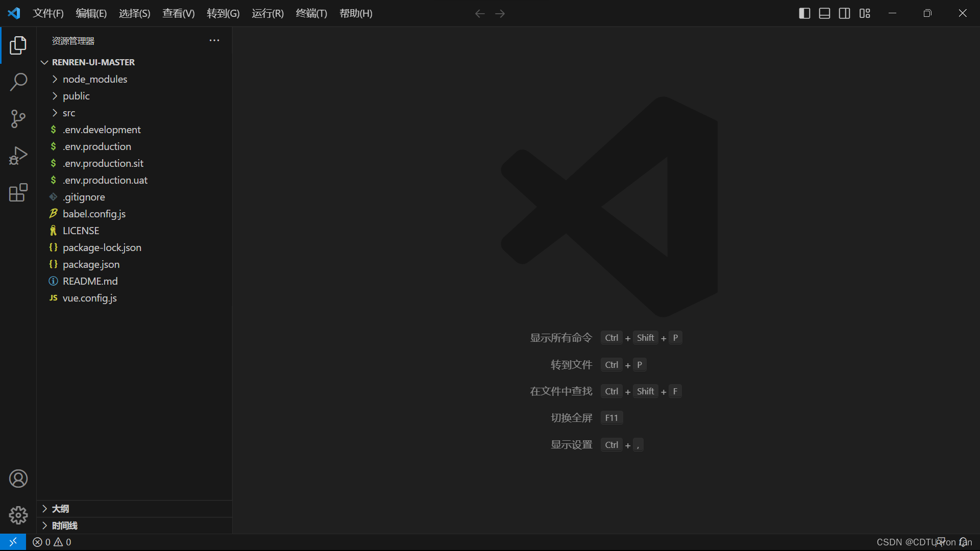Viewport: 980px width, 551px height.
Task: Expand the node_modules folder
Action: (95, 79)
